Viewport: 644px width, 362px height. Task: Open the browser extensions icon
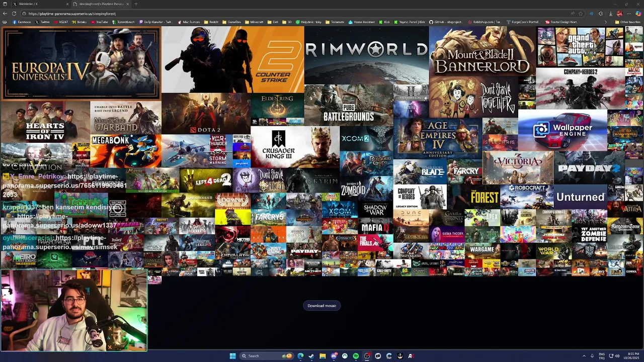tap(601, 14)
